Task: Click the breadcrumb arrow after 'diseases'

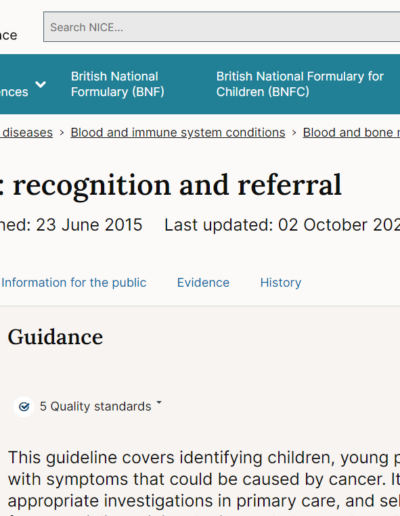Action: pos(62,133)
